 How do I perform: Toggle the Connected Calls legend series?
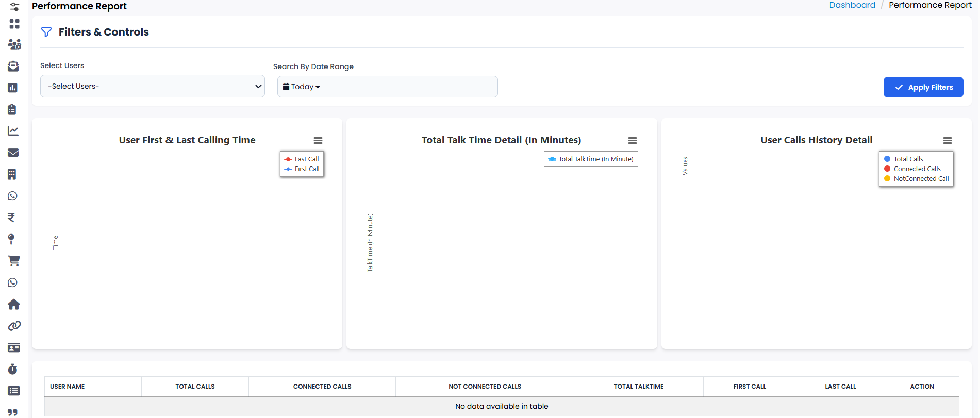pyautogui.click(x=912, y=169)
